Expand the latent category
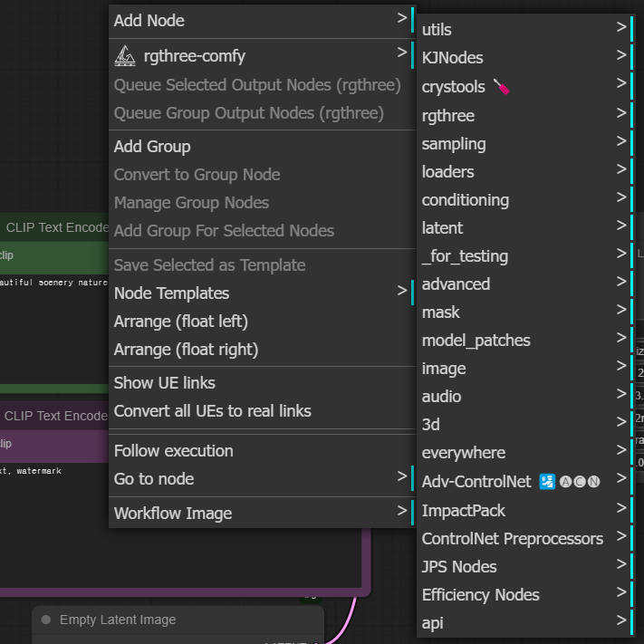This screenshot has height=644, width=644. coord(527,228)
